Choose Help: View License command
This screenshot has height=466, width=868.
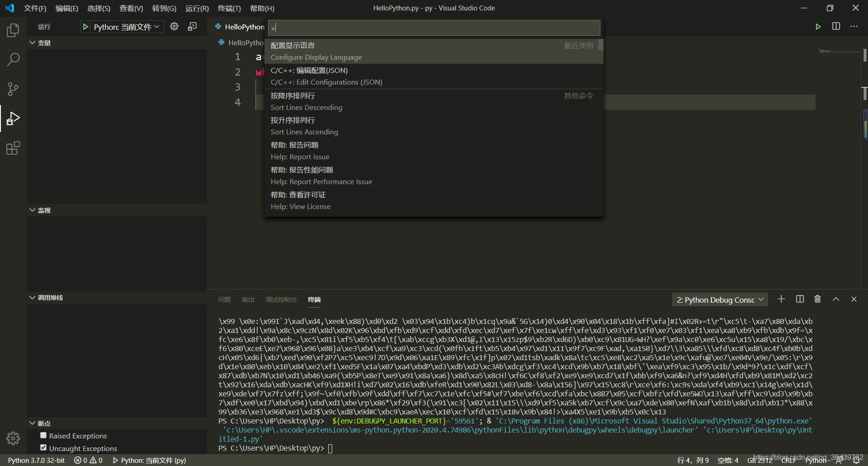(x=434, y=200)
